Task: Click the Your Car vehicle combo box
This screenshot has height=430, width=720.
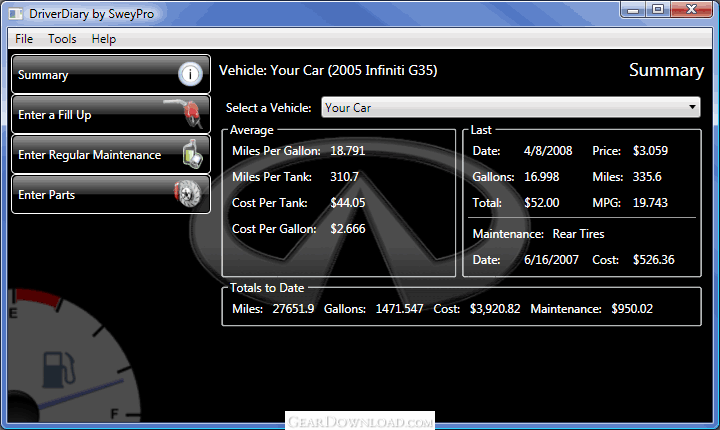Action: pyautogui.click(x=511, y=107)
